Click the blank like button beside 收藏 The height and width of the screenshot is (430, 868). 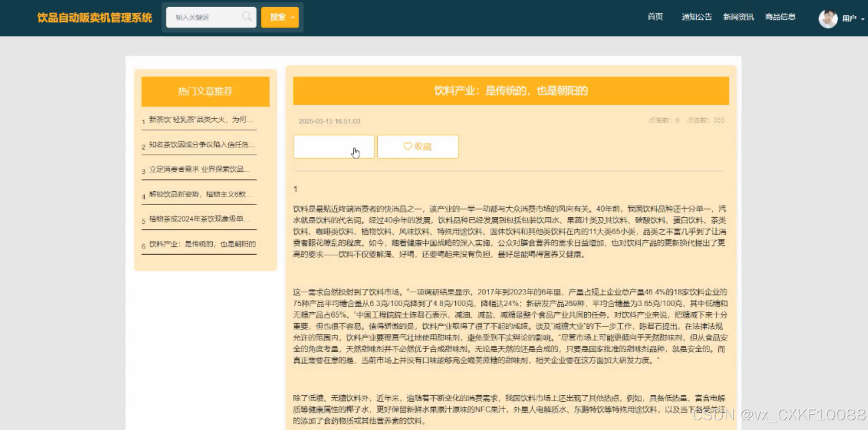coord(334,147)
